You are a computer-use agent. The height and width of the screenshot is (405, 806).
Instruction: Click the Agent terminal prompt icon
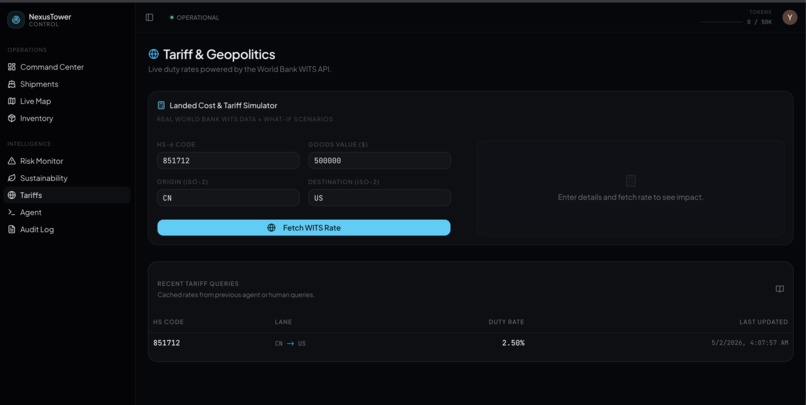click(x=12, y=212)
